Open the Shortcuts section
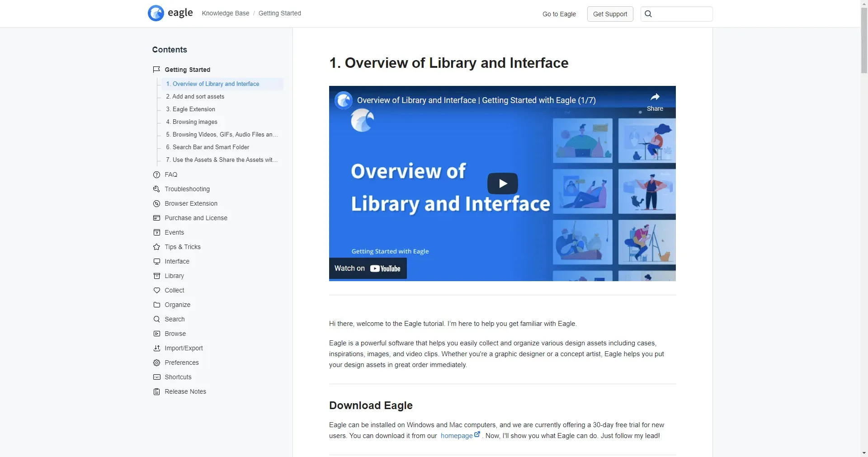This screenshot has width=868, height=457. click(x=178, y=377)
